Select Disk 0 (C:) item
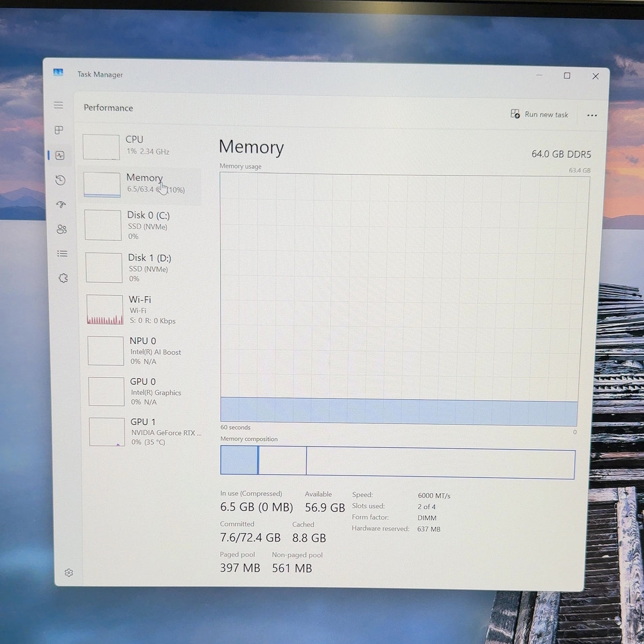The image size is (644, 644). 143,225
